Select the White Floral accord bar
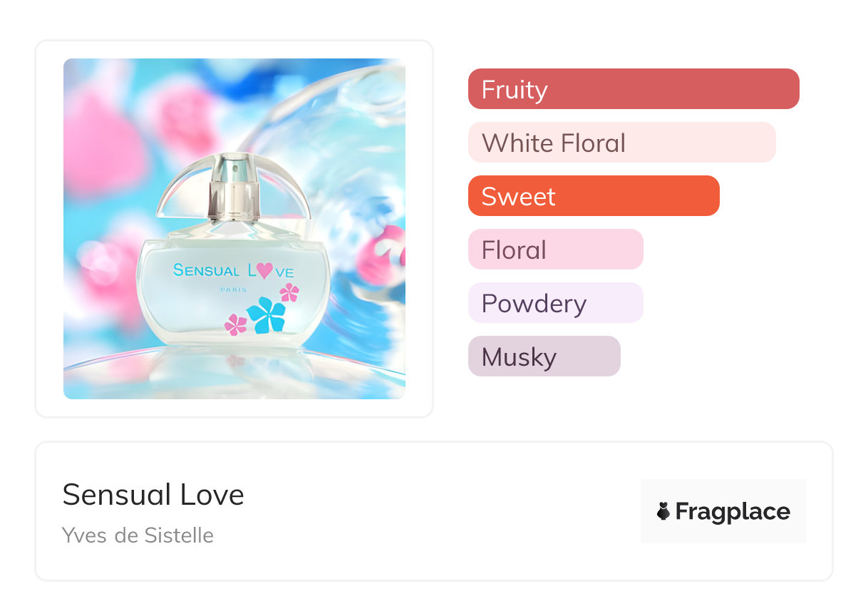The width and height of the screenshot is (868, 616). click(621, 143)
